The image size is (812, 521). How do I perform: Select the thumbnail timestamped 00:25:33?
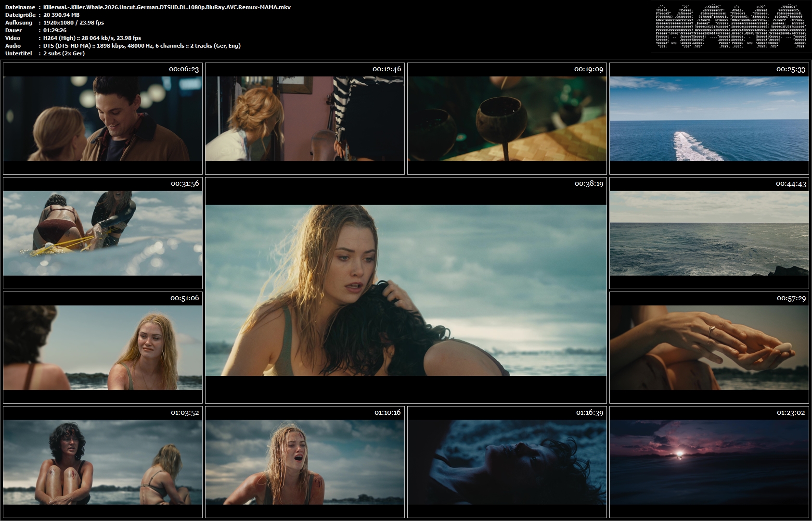tap(709, 118)
